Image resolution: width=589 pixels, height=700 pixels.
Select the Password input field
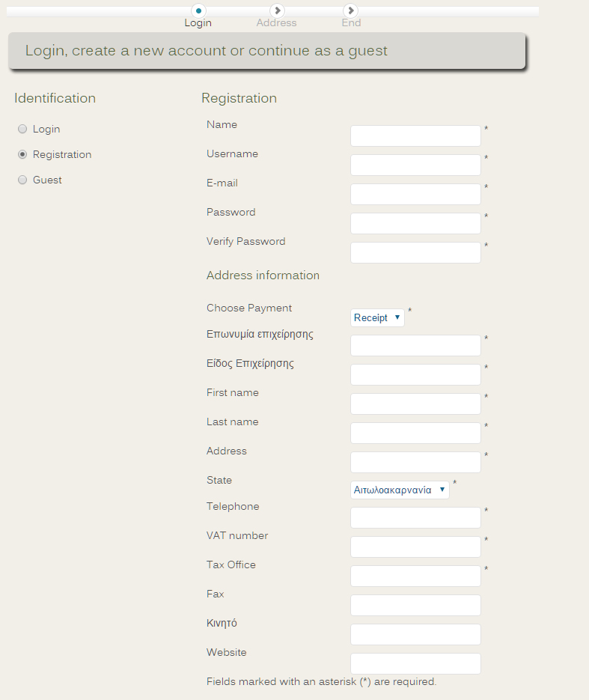point(415,224)
